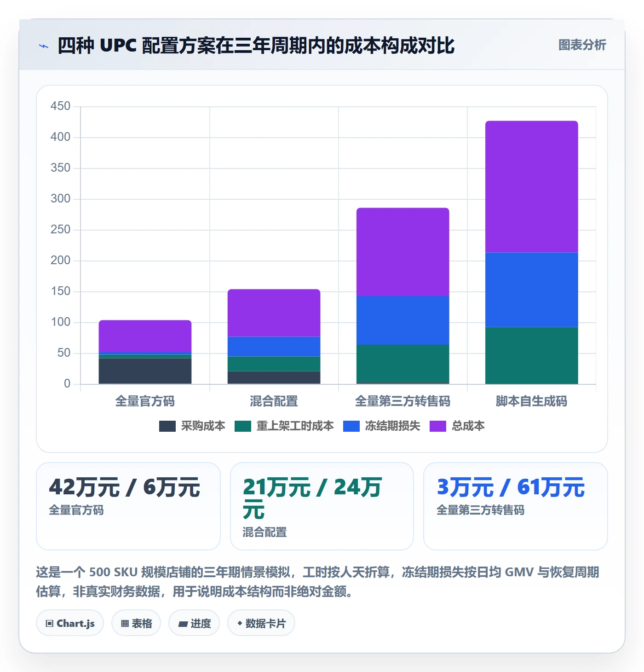Click the 全量第三方转售码 x-axis label
Screen dimensions: 644x672
pos(402,401)
